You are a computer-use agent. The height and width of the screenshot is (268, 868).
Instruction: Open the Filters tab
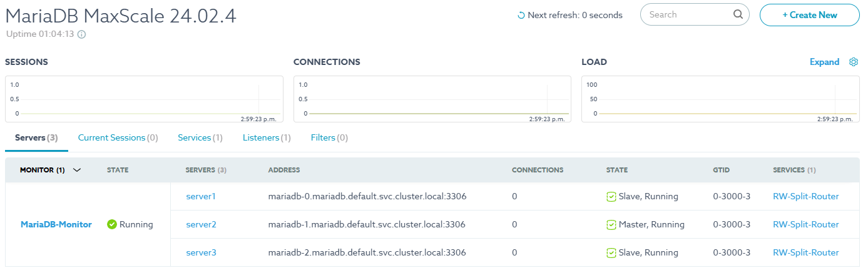click(329, 137)
